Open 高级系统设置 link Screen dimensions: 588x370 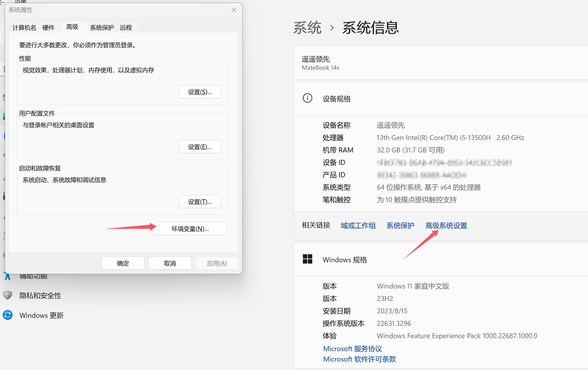[446, 226]
